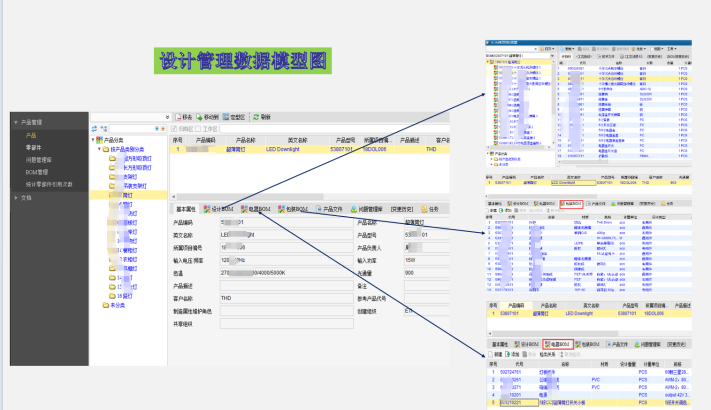The image size is (711, 410).
Task: Open the 电器BOM tab in main window
Action: (256, 209)
